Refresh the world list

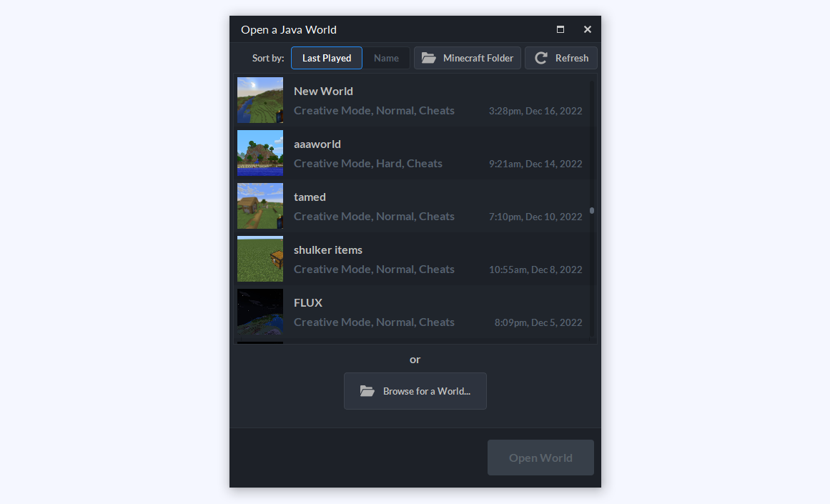tap(561, 58)
